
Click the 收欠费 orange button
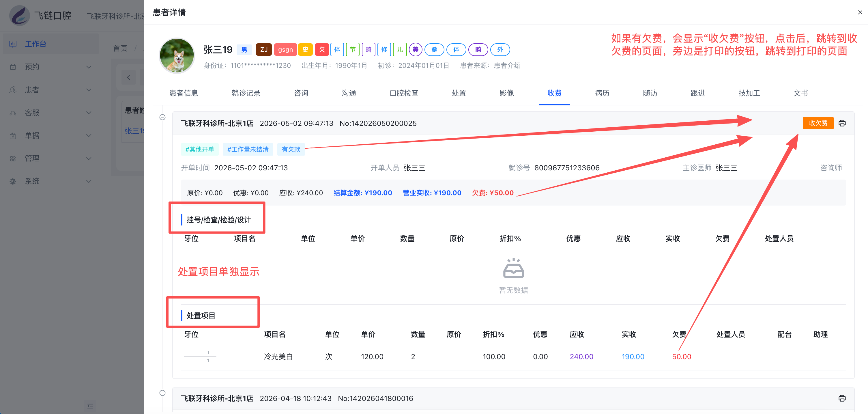pyautogui.click(x=818, y=123)
